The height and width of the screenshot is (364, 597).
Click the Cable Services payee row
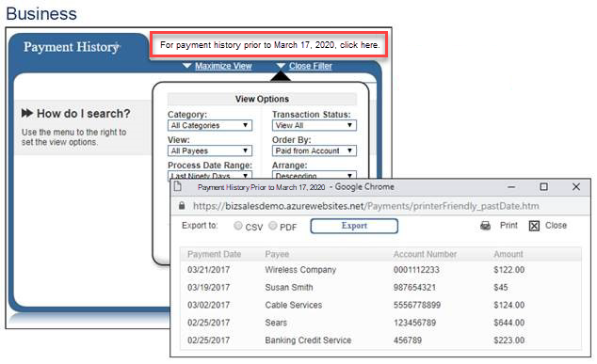point(294,305)
